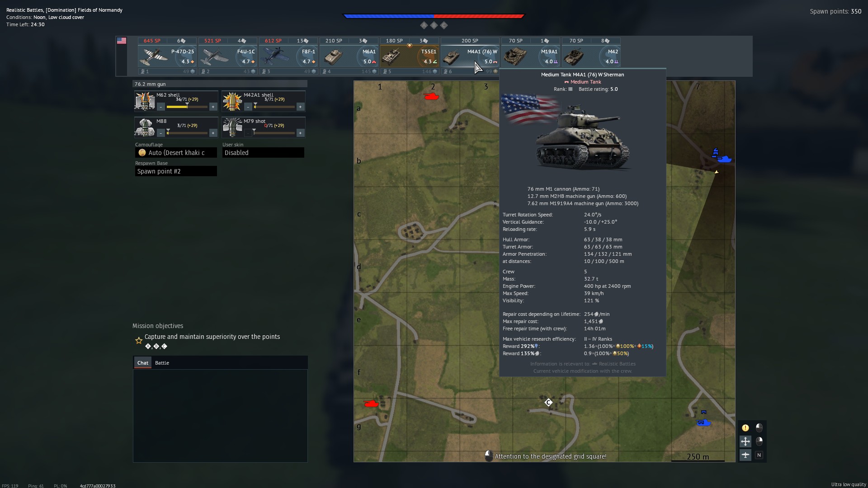Increase M42A1 shell count with plus
868x488 pixels.
(300, 107)
